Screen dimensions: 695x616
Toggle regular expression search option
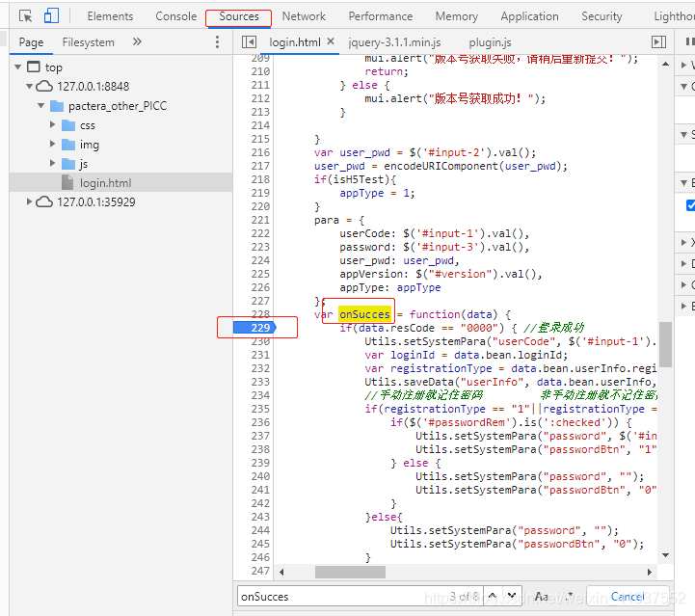(x=569, y=596)
